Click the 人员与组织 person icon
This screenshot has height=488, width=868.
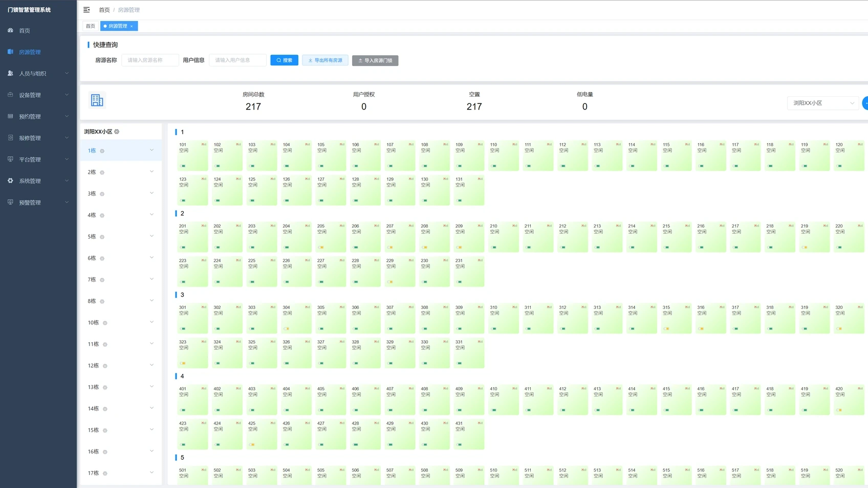pyautogui.click(x=10, y=73)
